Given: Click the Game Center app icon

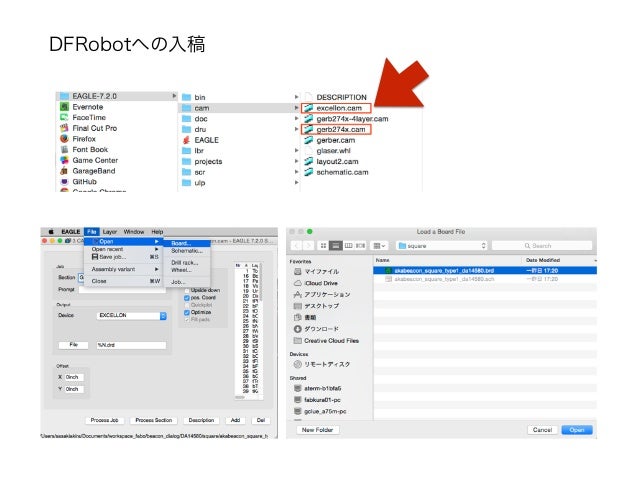Looking at the screenshot, I should tap(64, 160).
